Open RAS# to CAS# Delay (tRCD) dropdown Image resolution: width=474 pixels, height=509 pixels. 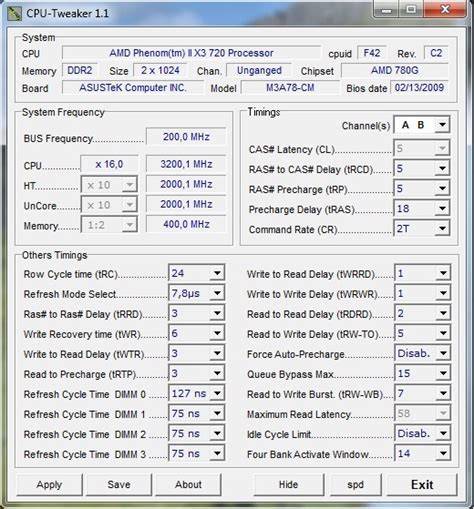(x=422, y=168)
